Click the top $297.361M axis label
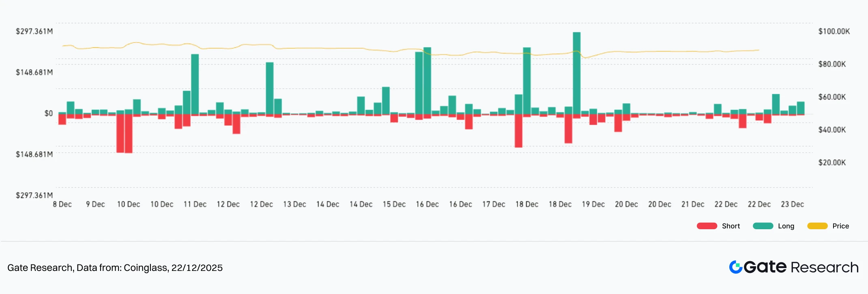868x294 pixels. pyautogui.click(x=34, y=32)
